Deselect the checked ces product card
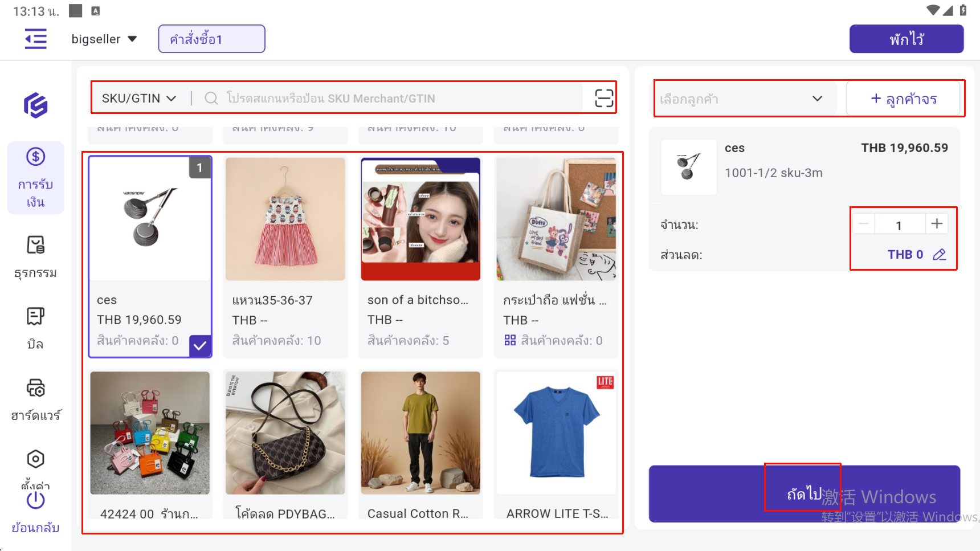Viewport: 980px width, 551px height. tap(150, 256)
